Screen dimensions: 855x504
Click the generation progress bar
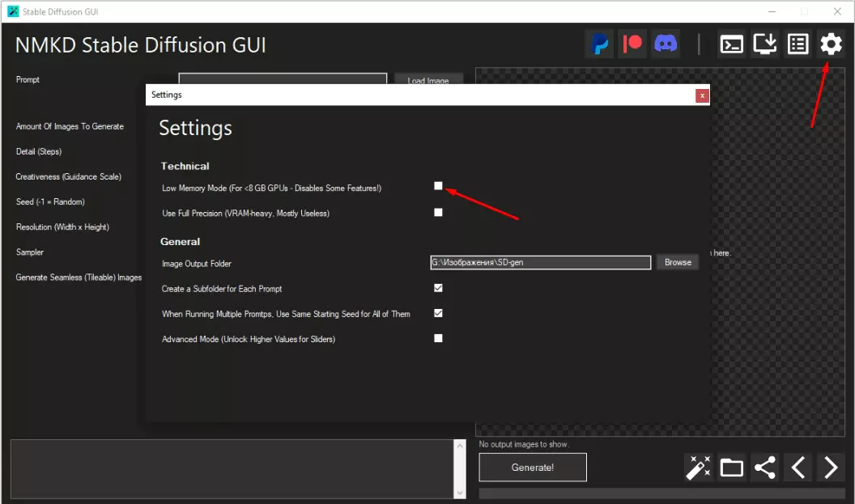click(x=661, y=493)
